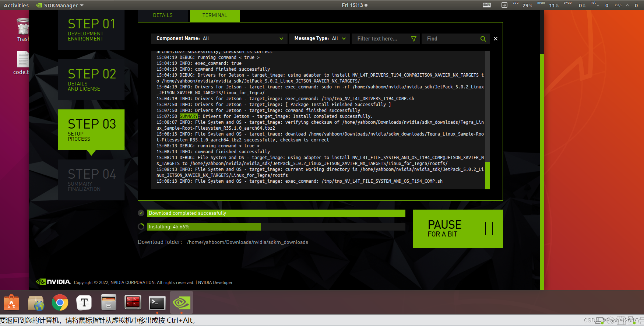Click the SDK Manager dock icon

(182, 303)
